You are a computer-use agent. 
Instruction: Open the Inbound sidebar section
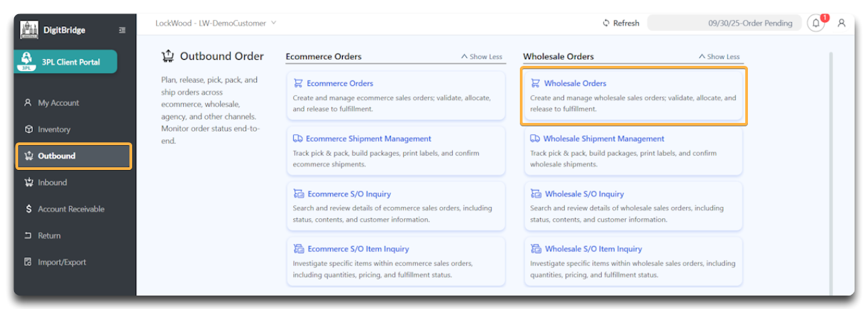tap(52, 182)
